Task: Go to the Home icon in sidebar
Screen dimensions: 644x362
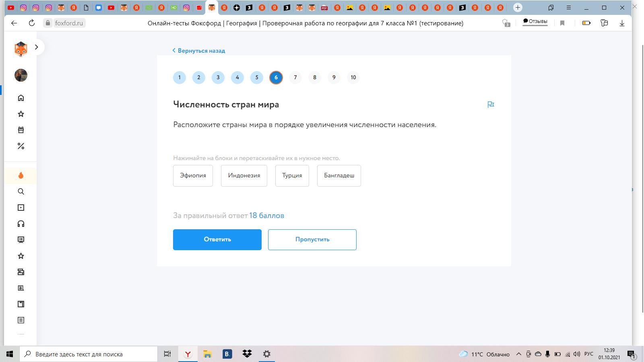Action: (21, 98)
